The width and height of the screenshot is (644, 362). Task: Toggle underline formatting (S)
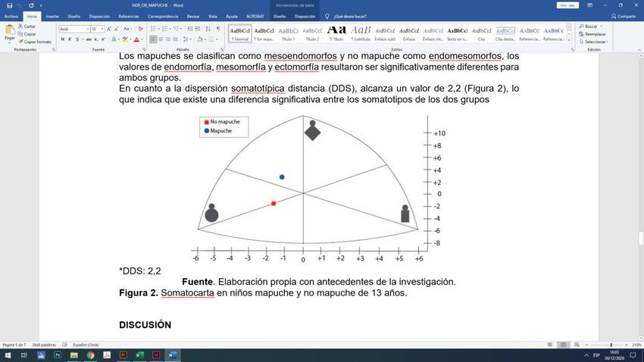tap(77, 39)
